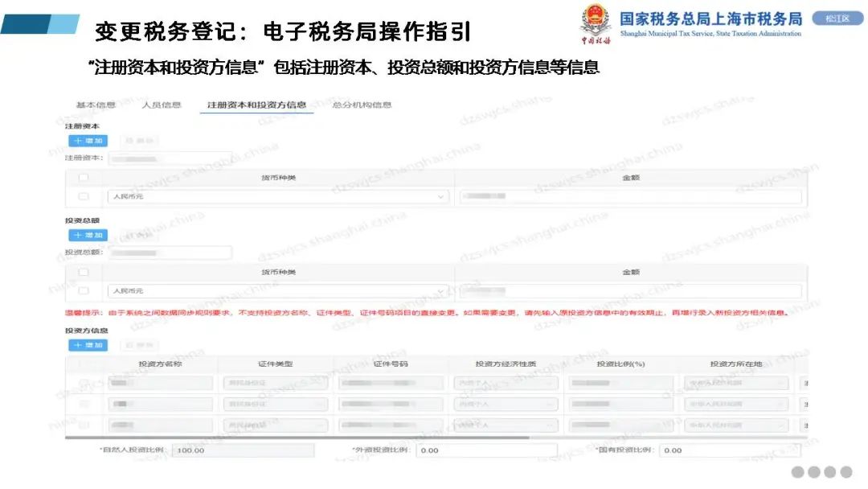Open 投资方经济性质 dropdown in first investor row
Screen dimensions: 868x489
[x=506, y=383]
